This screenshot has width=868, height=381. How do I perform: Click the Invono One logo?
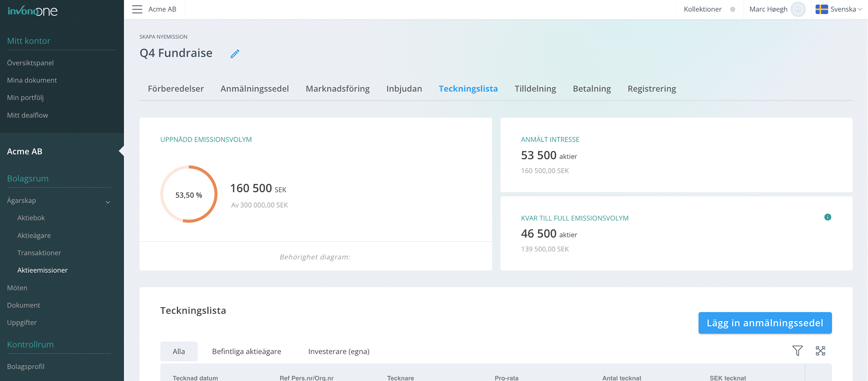coord(32,11)
